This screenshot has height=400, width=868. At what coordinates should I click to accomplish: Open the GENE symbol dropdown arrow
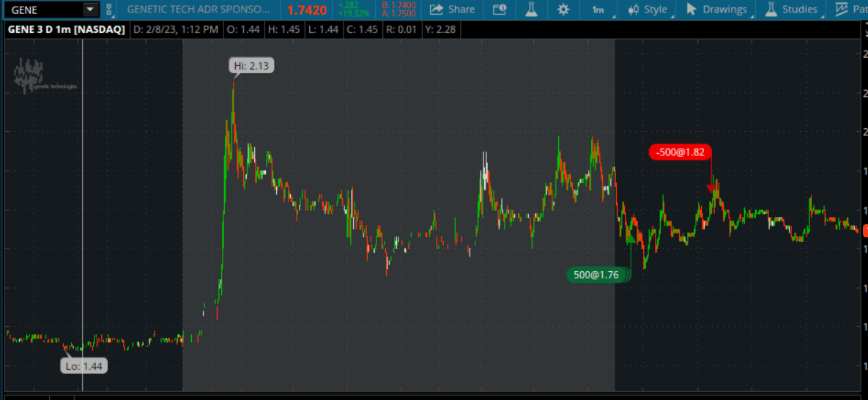pyautogui.click(x=89, y=10)
